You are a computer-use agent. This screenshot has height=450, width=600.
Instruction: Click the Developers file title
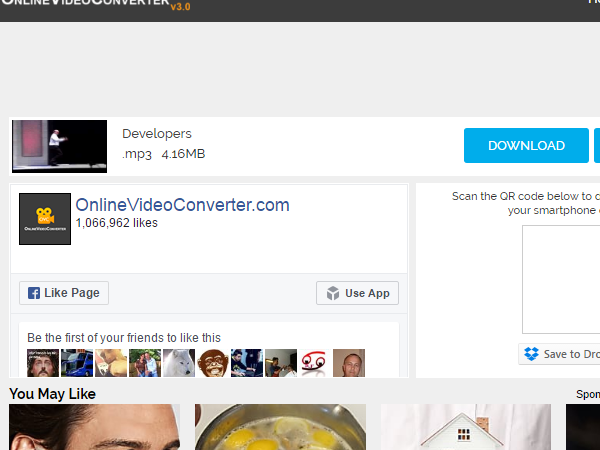pos(157,134)
